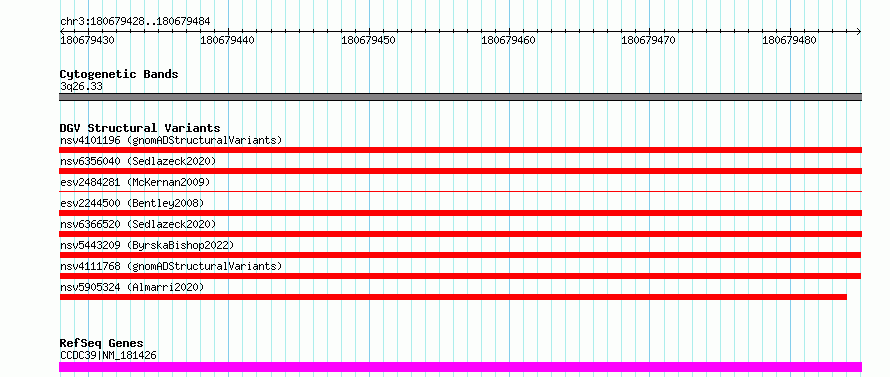Click the thin red line for esv2484281
The height and width of the screenshot is (377, 890).
460,192
